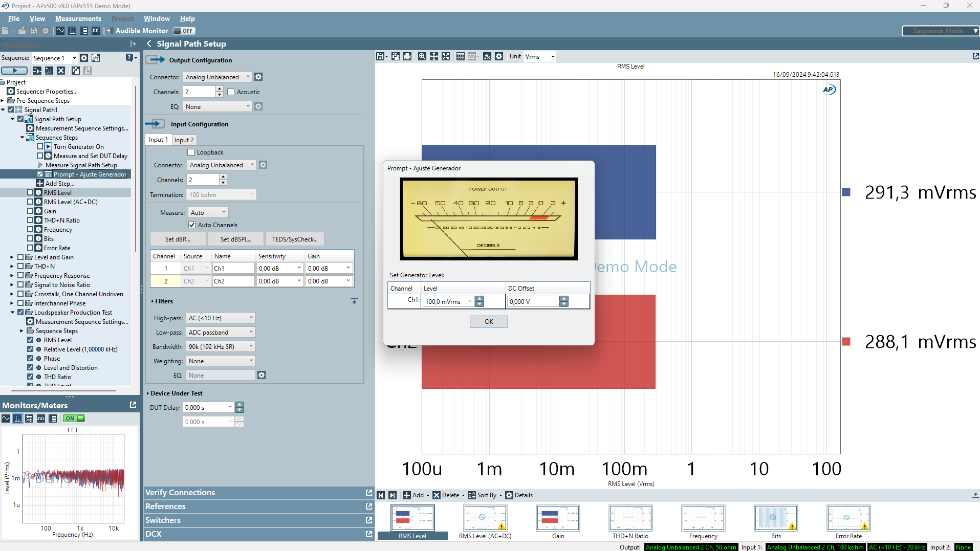
Task: Open the Weighting dropdown
Action: pyautogui.click(x=221, y=361)
